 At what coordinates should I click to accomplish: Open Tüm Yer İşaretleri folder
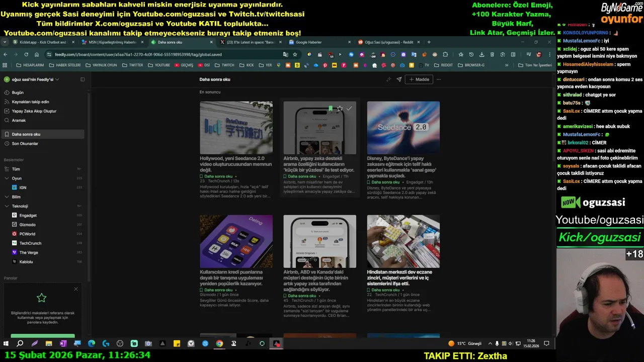535,65
